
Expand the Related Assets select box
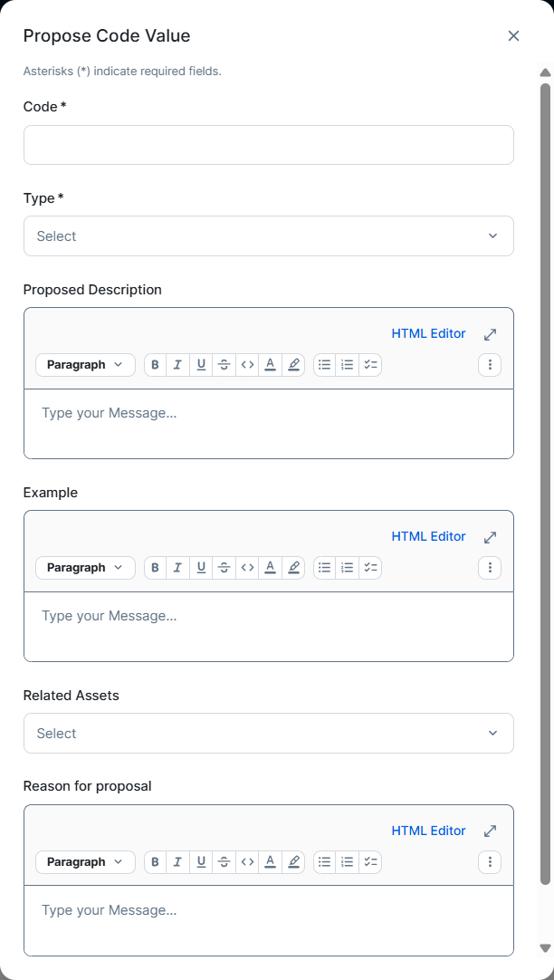[269, 734]
